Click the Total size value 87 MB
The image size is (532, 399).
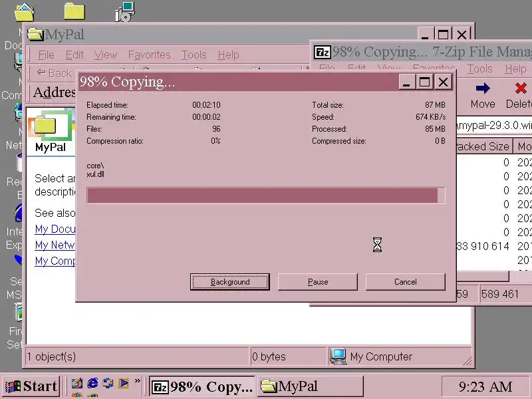coord(435,105)
